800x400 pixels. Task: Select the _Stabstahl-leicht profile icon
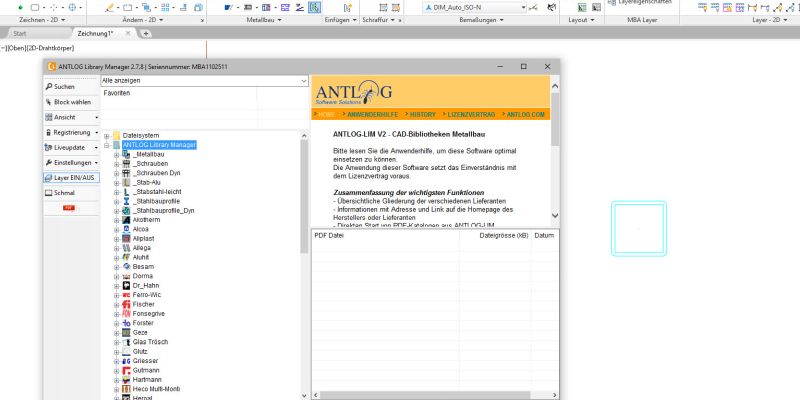pos(126,192)
